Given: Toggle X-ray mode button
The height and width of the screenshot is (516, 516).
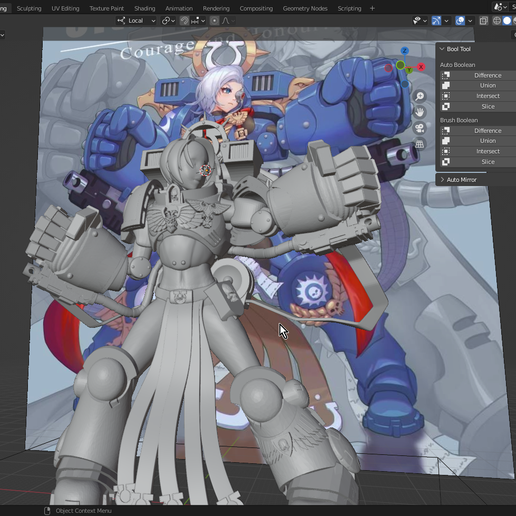Looking at the screenshot, I should click(483, 21).
